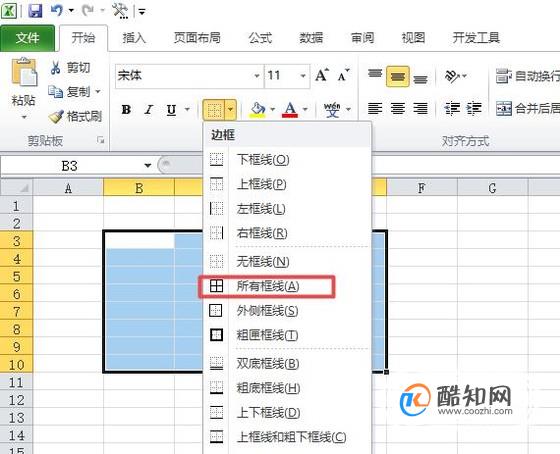
Task: Open the font size 11 dropdown
Action: point(303,76)
